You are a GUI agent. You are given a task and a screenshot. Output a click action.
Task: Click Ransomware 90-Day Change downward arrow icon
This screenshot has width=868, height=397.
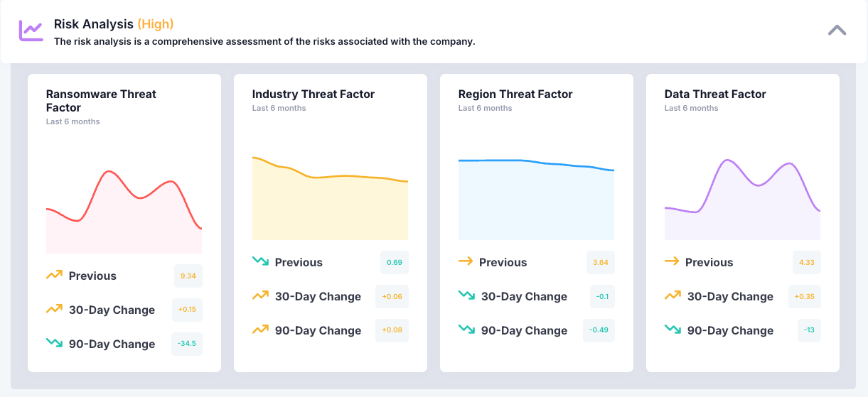pos(54,344)
